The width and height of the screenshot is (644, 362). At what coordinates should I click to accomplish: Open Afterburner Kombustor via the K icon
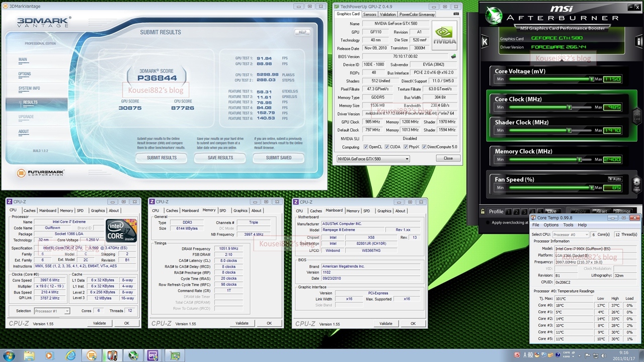click(x=485, y=42)
